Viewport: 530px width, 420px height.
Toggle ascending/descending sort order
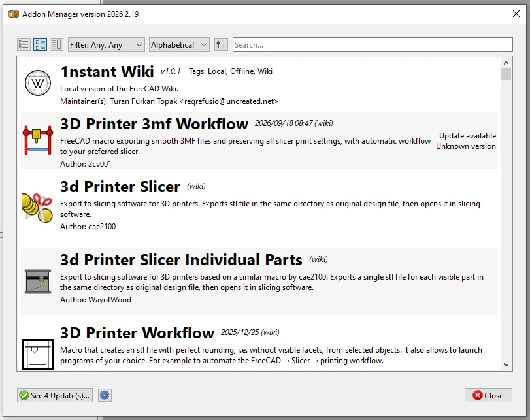coord(221,44)
